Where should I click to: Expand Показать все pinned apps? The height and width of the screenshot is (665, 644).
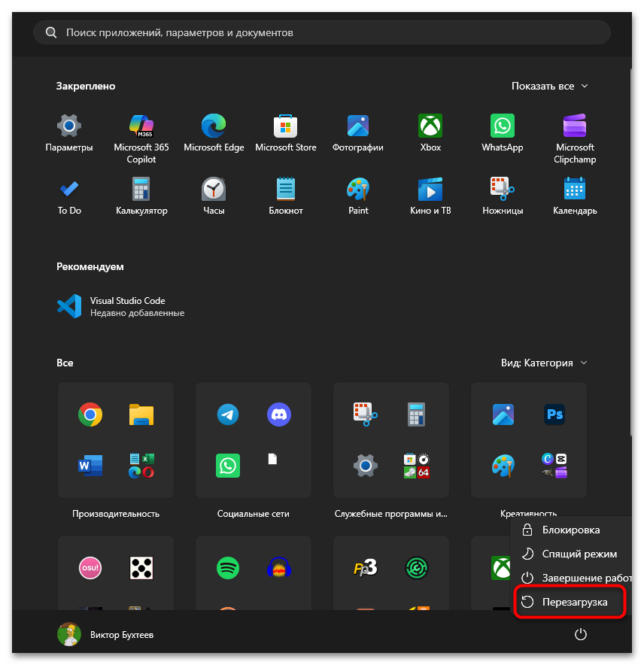click(550, 86)
